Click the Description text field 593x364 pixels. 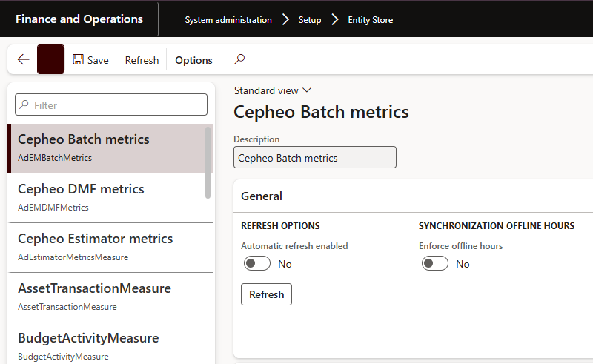[314, 158]
